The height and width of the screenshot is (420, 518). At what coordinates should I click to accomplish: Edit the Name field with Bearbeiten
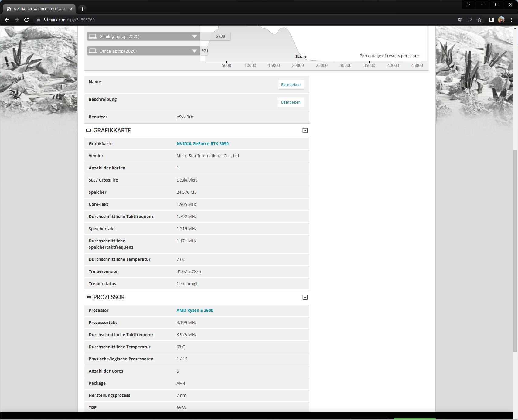(x=291, y=85)
